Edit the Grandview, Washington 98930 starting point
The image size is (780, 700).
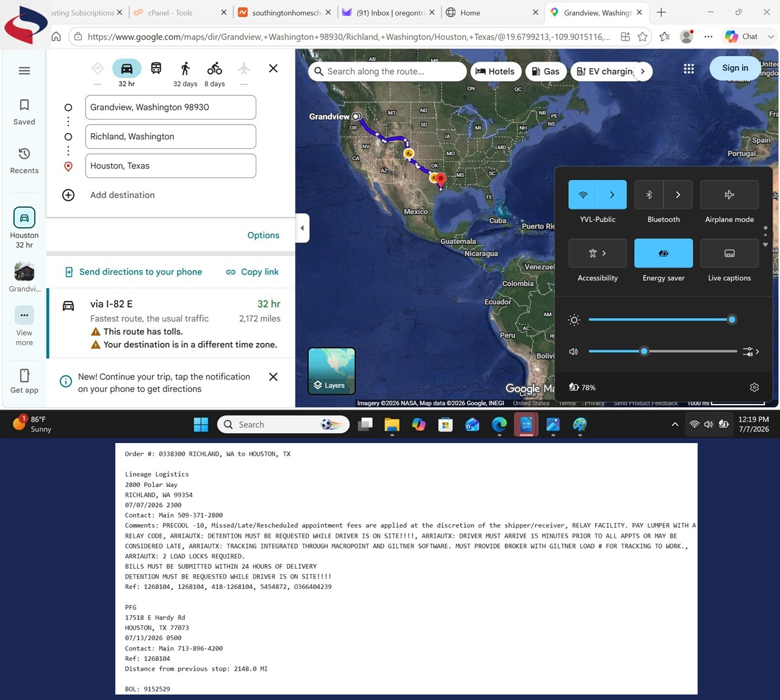(x=171, y=107)
